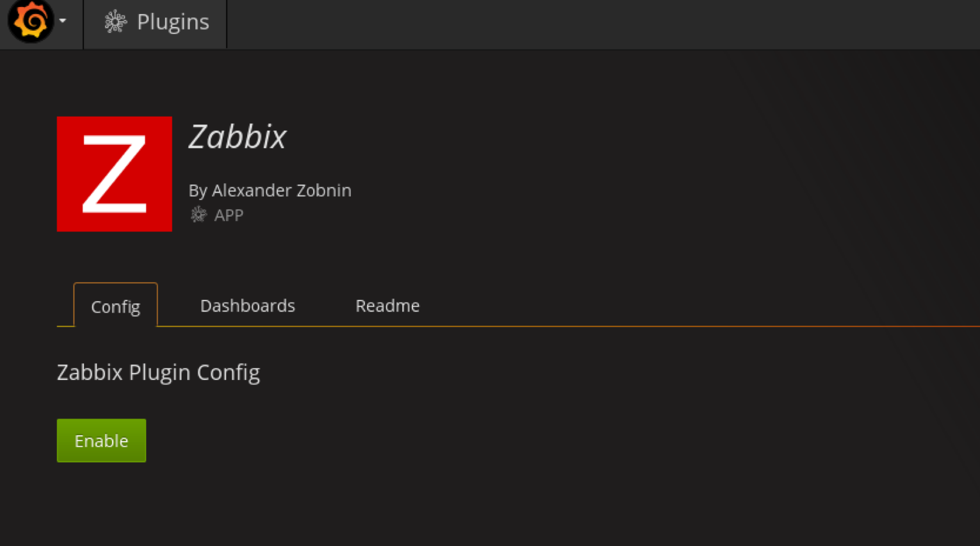The height and width of the screenshot is (546, 980).
Task: Click the empty navbar area right of Plugins
Action: tap(576, 23)
